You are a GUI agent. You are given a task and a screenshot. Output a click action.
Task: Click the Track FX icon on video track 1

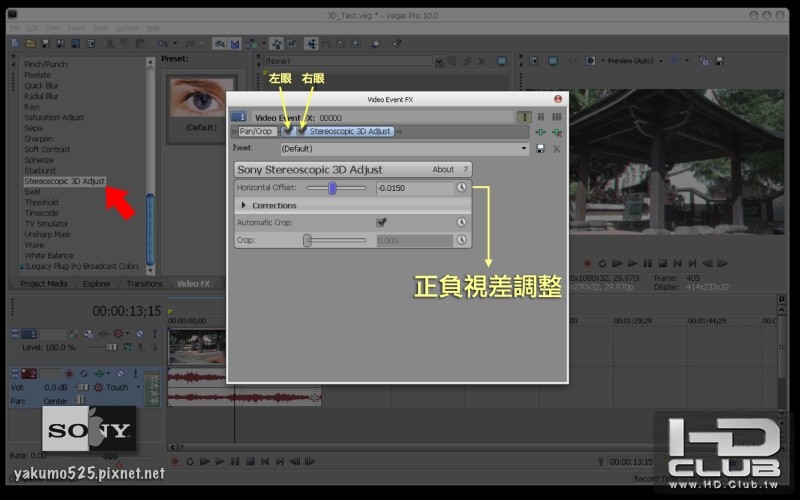pyautogui.click(x=104, y=334)
